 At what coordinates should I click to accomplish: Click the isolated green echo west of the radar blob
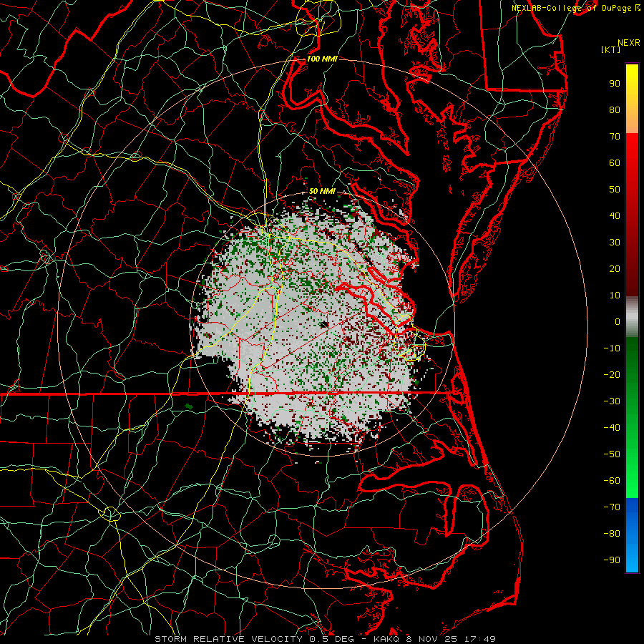[189, 406]
